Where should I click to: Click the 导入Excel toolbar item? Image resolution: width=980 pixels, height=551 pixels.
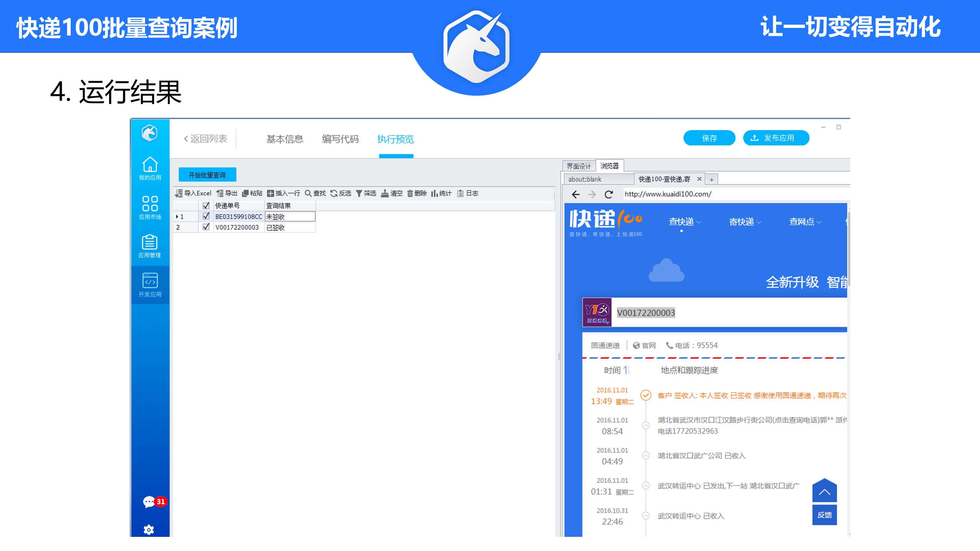193,193
